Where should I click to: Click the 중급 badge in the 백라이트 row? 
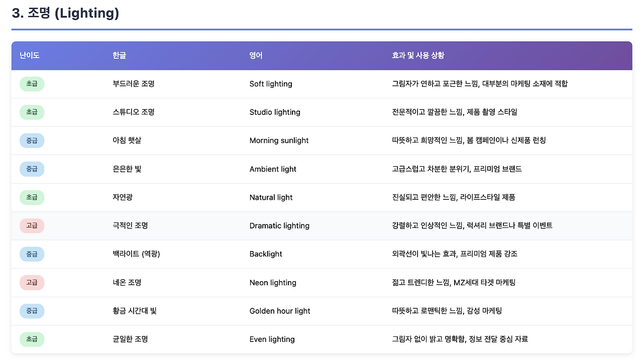pyautogui.click(x=32, y=254)
